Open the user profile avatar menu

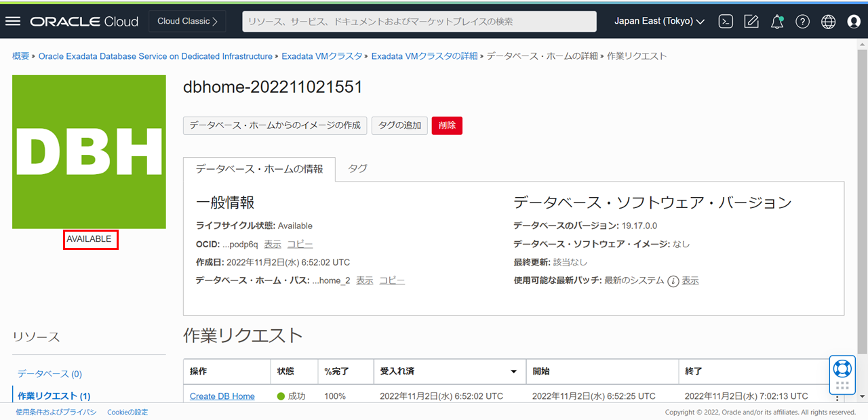[854, 21]
